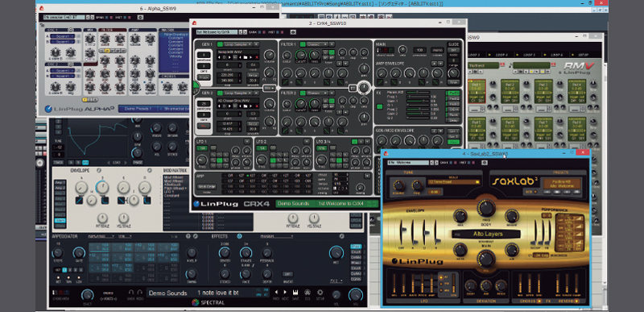Screen dimensions: 644x312
Task: Select Gen 1 in the GEN/MOD ENVELOPE section
Action: click(x=453, y=131)
